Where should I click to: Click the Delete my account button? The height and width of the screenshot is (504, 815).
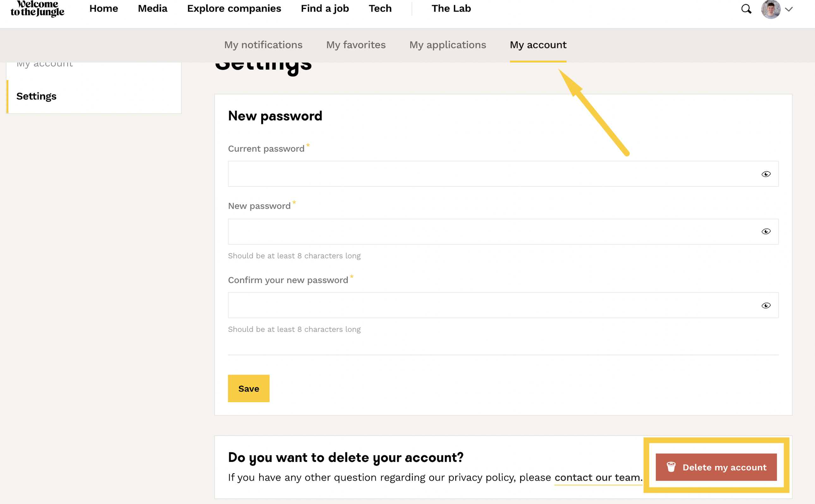tap(716, 467)
